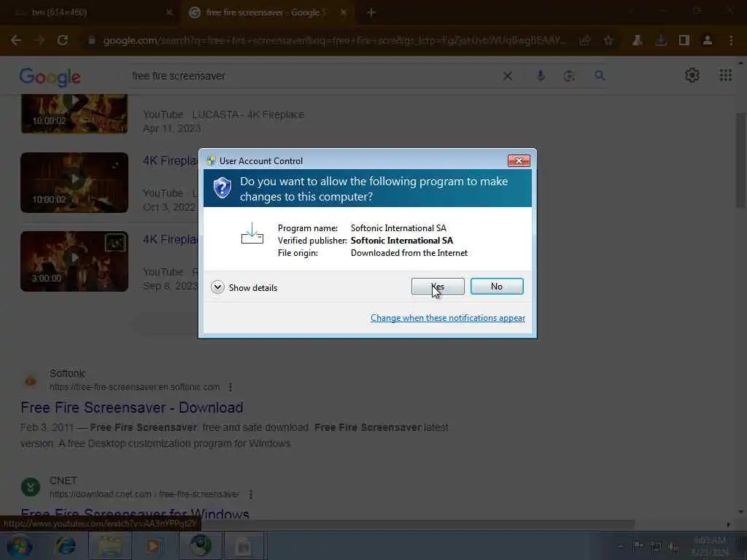Click Yes in User Account Control dialog
Image resolution: width=747 pixels, height=560 pixels.
[438, 286]
